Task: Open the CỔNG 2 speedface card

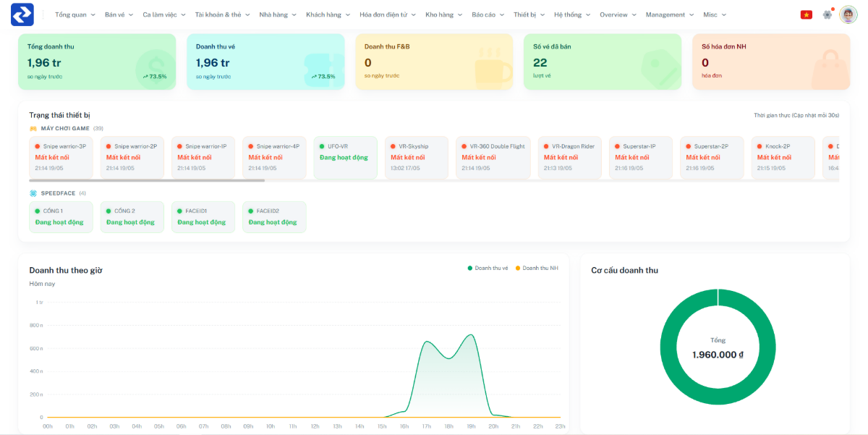Action: tap(132, 217)
